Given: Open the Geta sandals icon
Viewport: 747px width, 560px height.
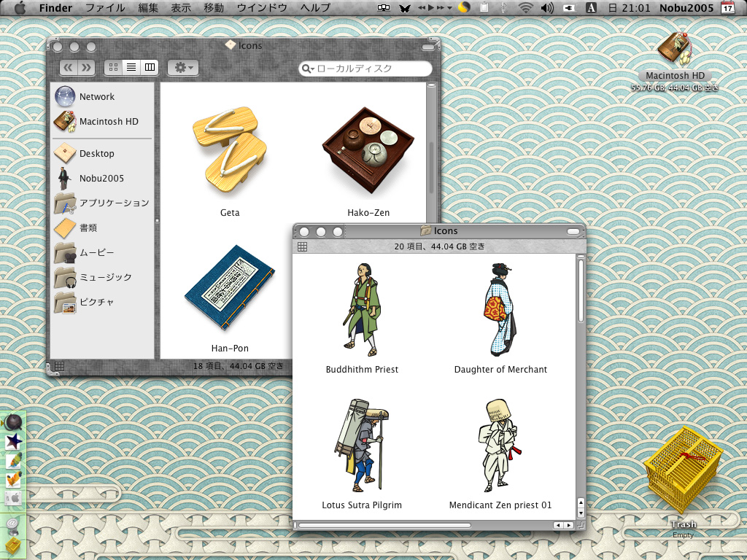Looking at the screenshot, I should pos(230,150).
